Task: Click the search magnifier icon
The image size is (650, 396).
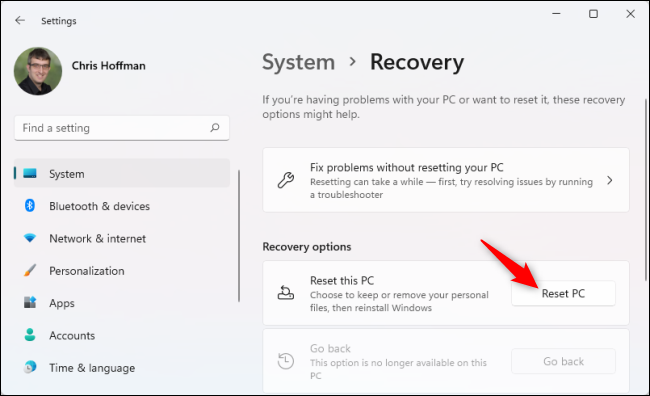Action: coord(215,127)
